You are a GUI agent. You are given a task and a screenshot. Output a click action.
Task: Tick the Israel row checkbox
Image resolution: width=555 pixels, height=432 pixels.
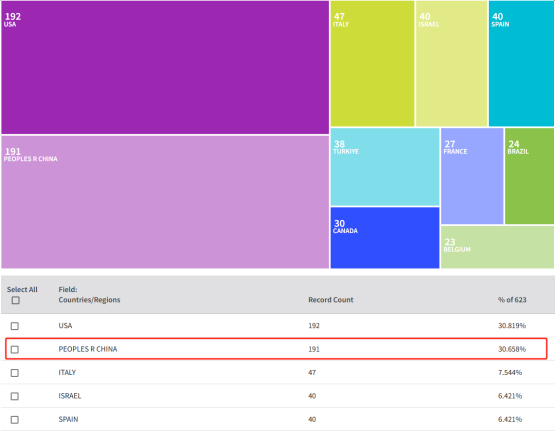click(x=15, y=396)
